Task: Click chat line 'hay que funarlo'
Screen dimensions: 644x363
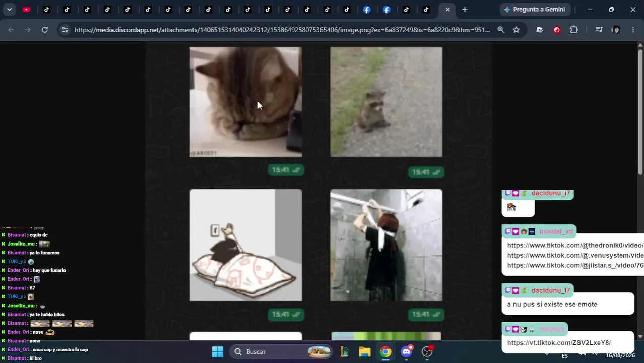Action: click(x=34, y=270)
